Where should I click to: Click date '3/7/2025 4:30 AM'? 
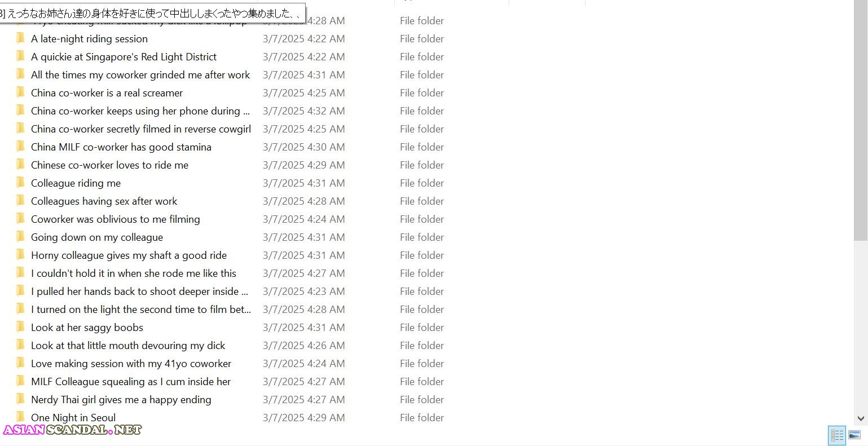pos(304,147)
